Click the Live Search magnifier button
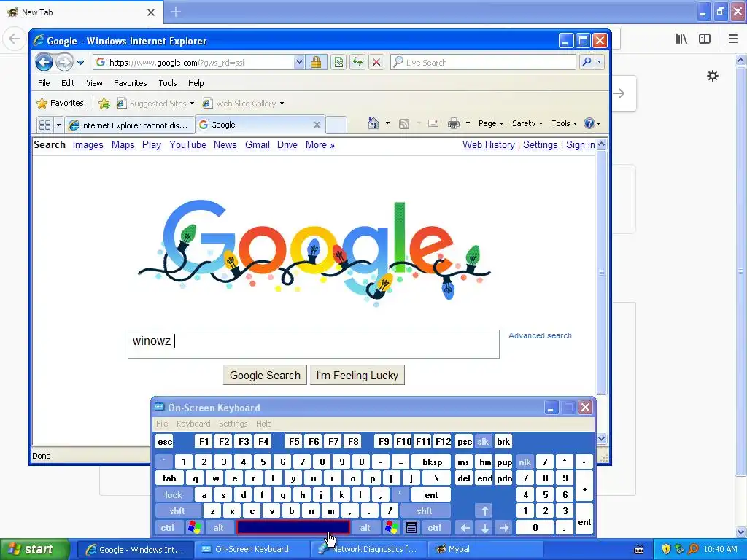The image size is (747, 560). click(x=587, y=63)
